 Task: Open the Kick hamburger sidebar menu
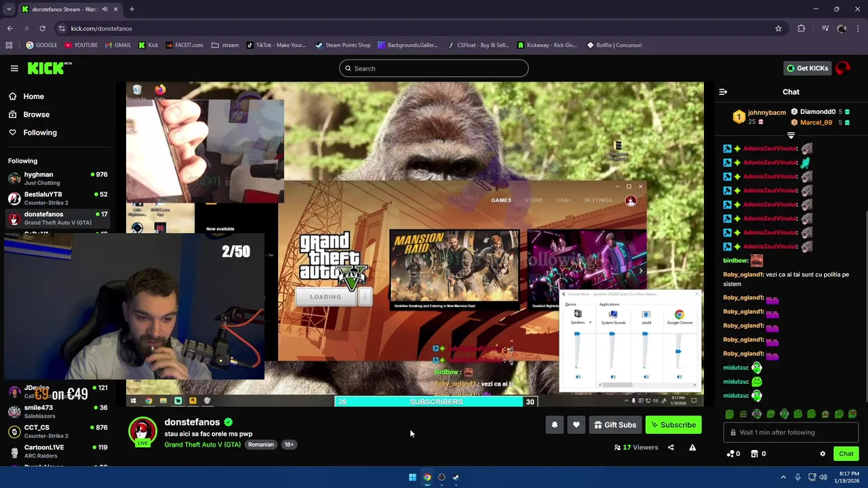(14, 68)
